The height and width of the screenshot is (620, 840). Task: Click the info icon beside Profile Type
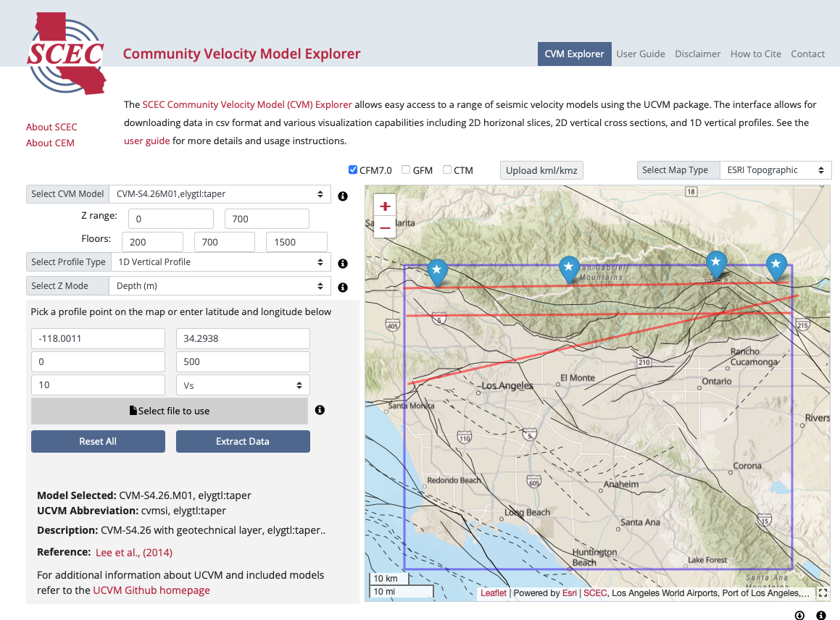pos(343,264)
